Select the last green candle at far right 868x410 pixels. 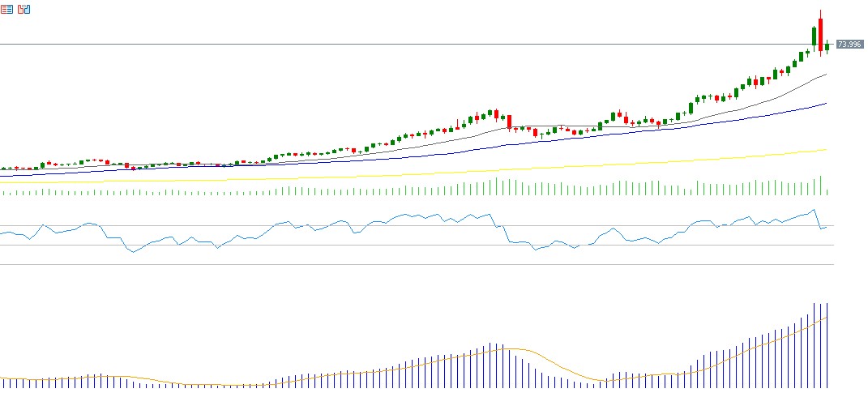point(827,47)
